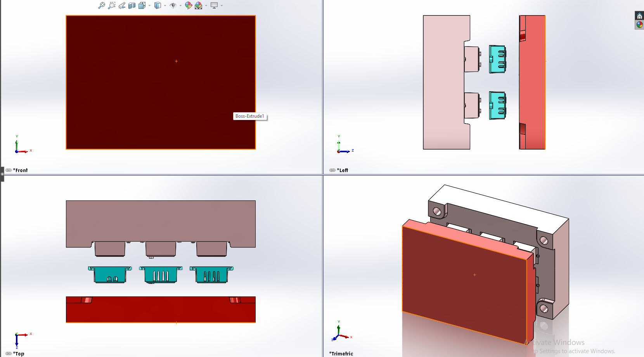Click the Hide/Show Items eye icon
The image size is (644, 357).
[173, 5]
